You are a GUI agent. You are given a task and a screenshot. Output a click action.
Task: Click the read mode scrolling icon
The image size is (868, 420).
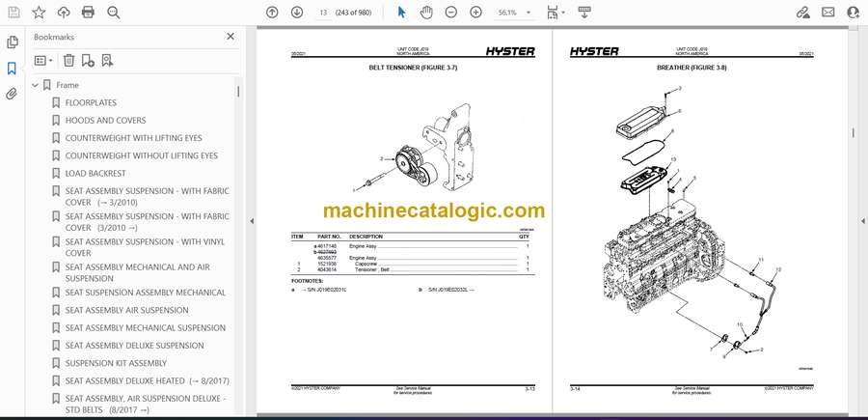(x=584, y=13)
